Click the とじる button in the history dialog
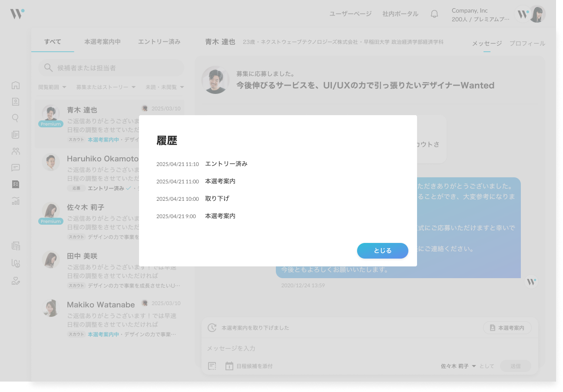Screen dimensions: 563x392 pos(382,251)
